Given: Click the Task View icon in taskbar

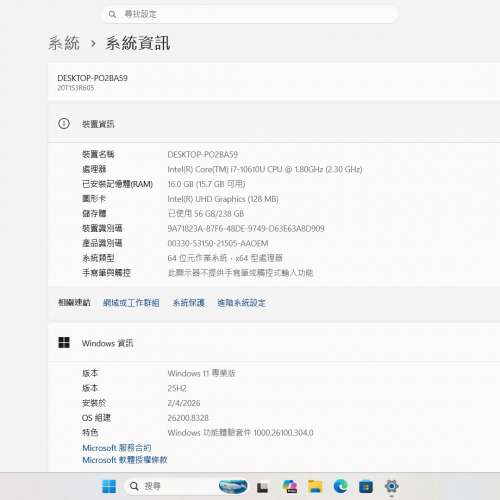Looking at the screenshot, I should pyautogui.click(x=263, y=487).
